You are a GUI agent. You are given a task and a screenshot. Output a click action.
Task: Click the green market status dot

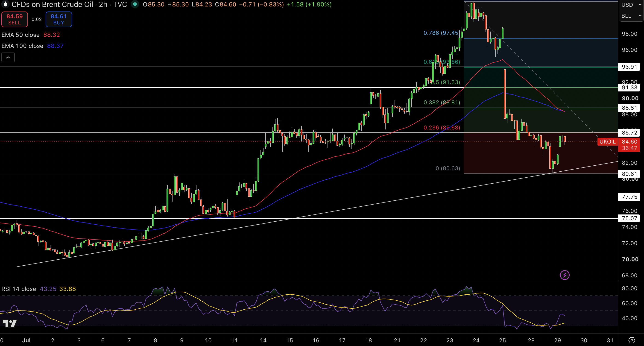135,4
